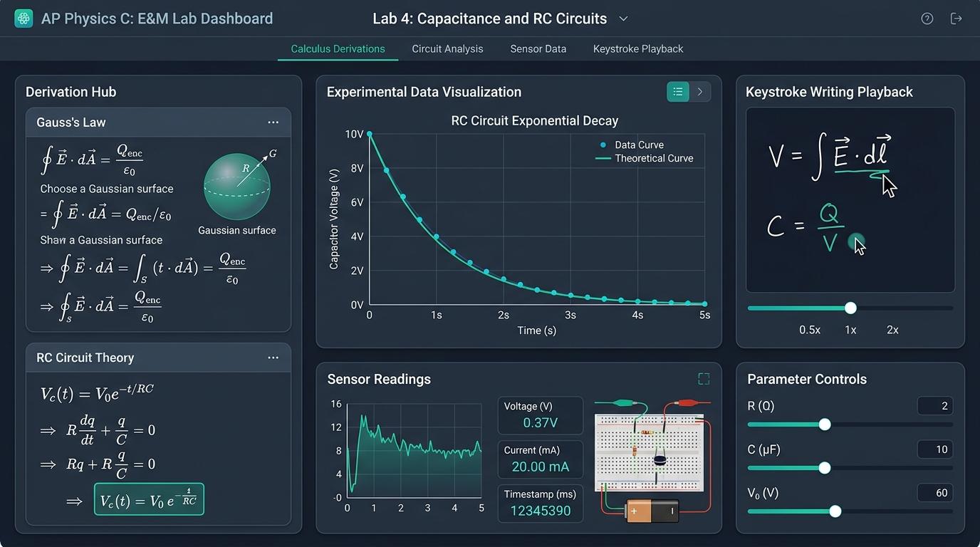
Task: Click the R value input field
Action: (x=935, y=406)
